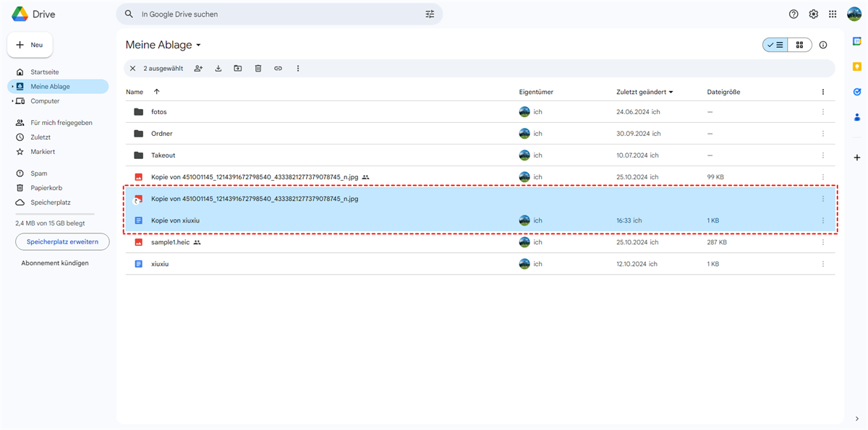
Task: Expand the Computer tree in sidebar
Action: 12,101
